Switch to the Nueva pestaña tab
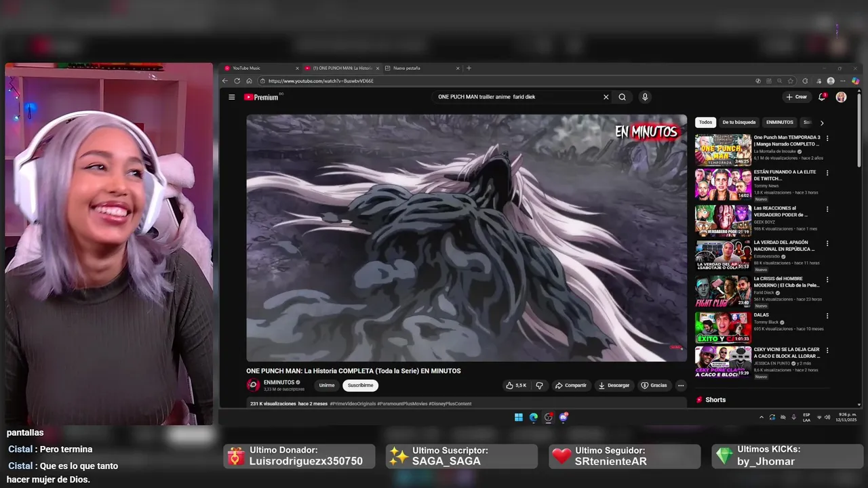The height and width of the screenshot is (488, 868). click(x=422, y=68)
